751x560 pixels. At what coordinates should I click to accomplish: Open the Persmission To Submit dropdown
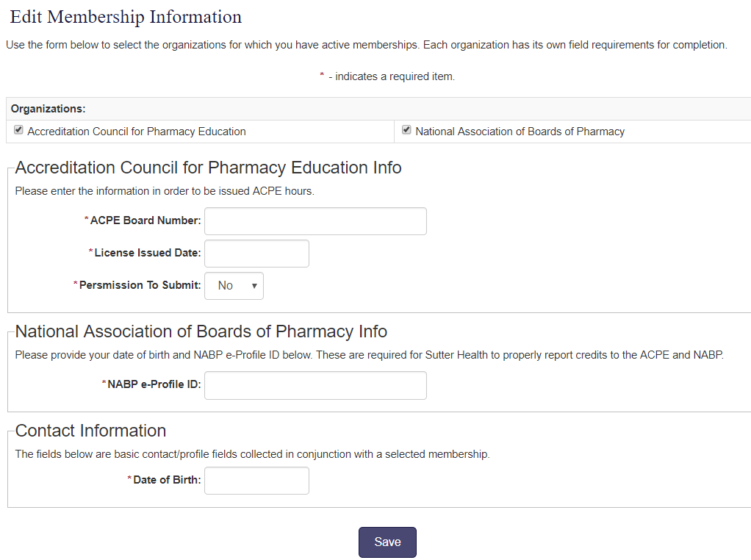[x=234, y=286]
